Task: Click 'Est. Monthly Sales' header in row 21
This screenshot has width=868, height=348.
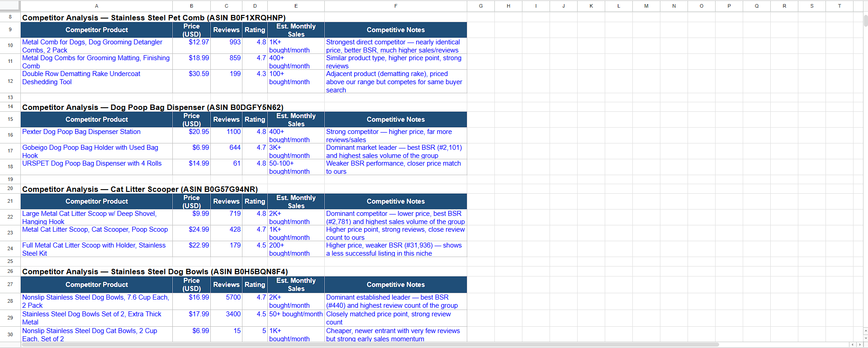Action: tap(296, 201)
